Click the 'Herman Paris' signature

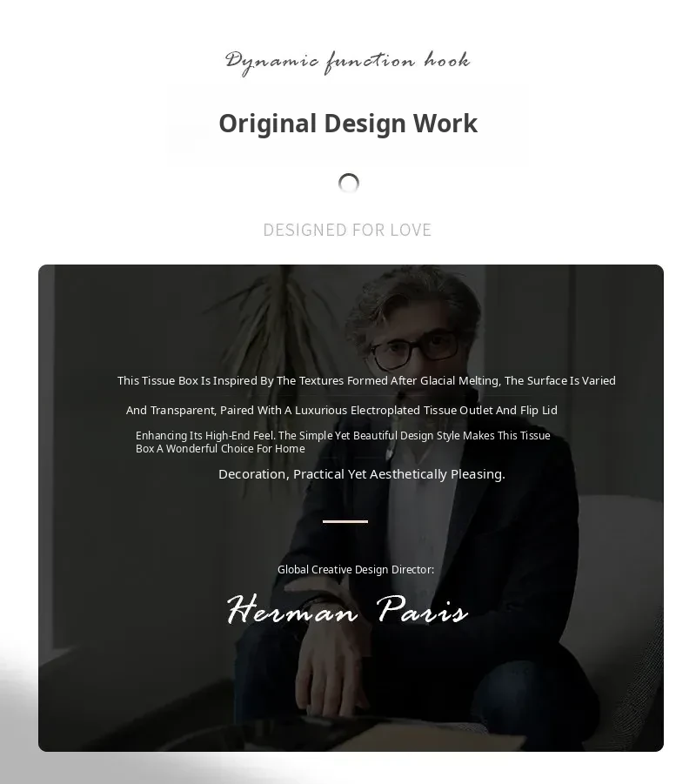click(347, 609)
